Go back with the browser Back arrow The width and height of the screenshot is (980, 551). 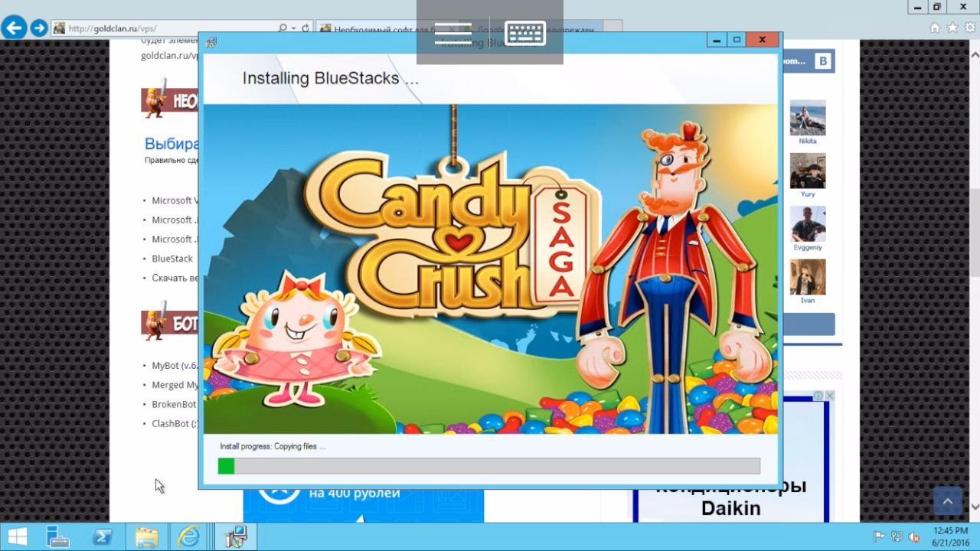click(x=13, y=28)
